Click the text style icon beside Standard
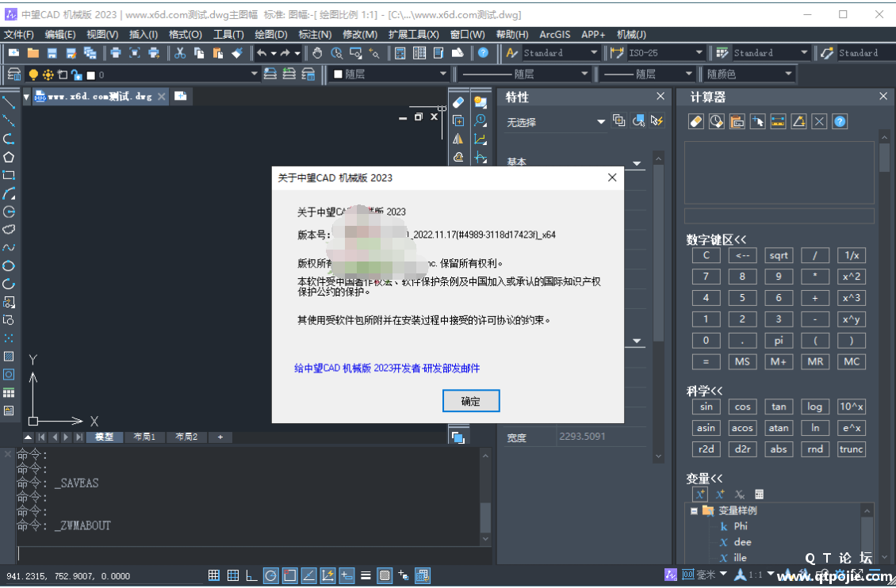 [512, 53]
